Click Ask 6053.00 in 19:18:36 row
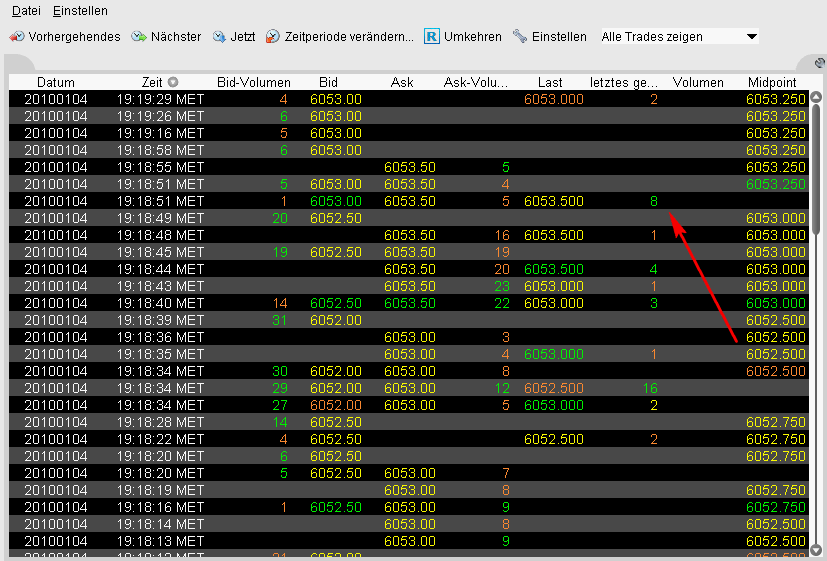Viewport: 827px width, 561px height. (x=410, y=337)
